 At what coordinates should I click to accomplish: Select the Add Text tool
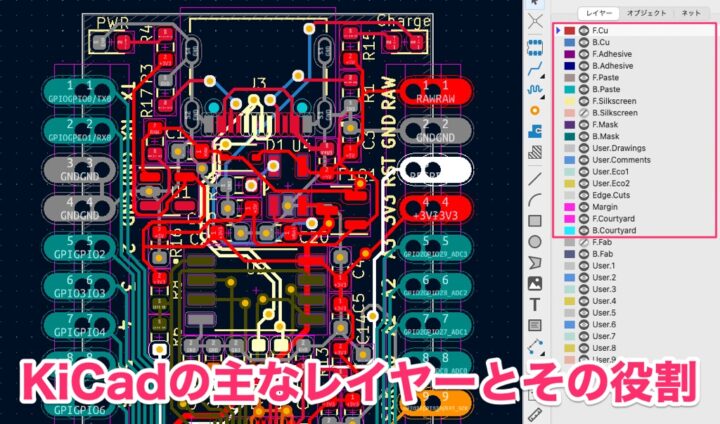(x=535, y=304)
